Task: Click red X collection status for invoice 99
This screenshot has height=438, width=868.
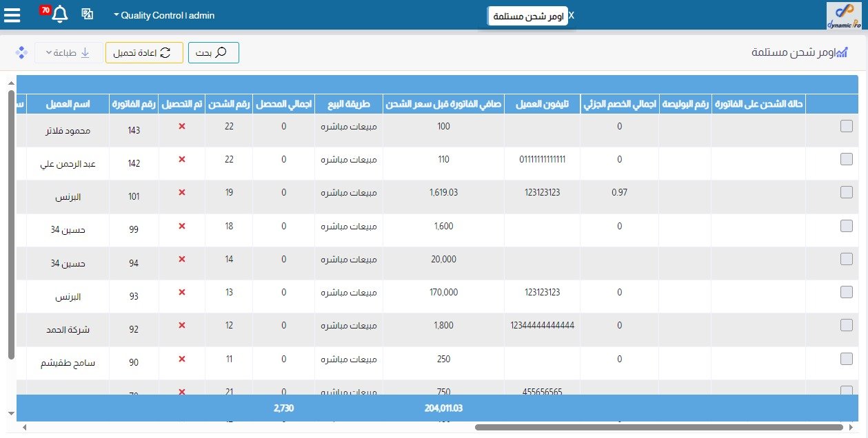Action: tap(182, 226)
